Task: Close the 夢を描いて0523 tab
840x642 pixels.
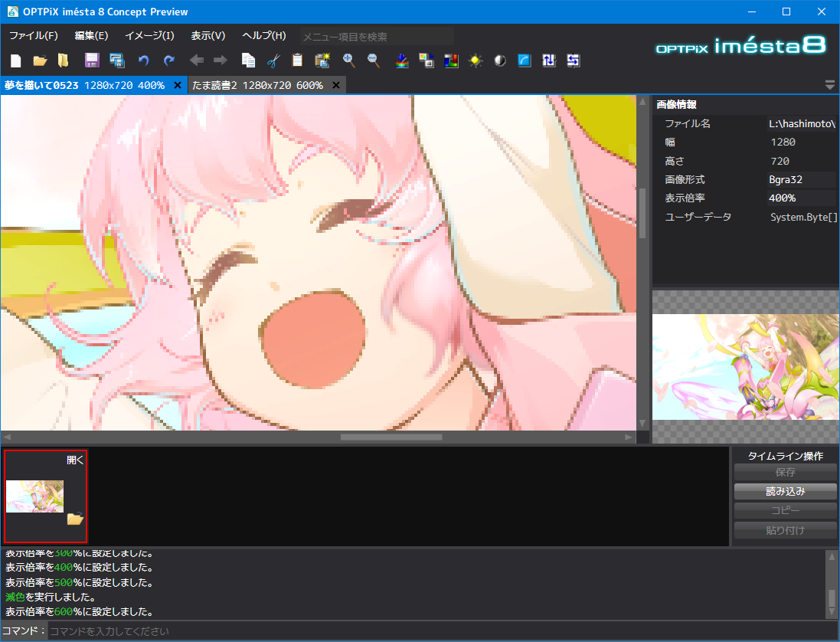Action: (x=178, y=85)
